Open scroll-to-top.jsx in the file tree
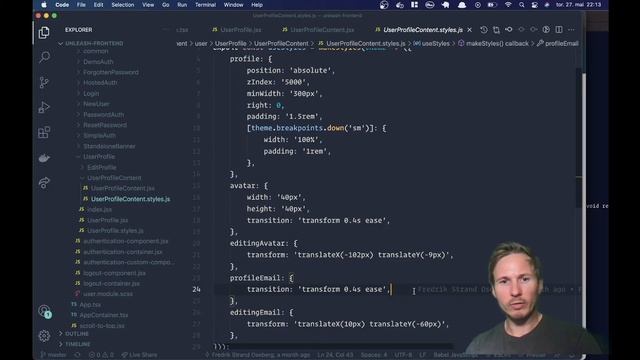640x360 pixels. pos(102,326)
